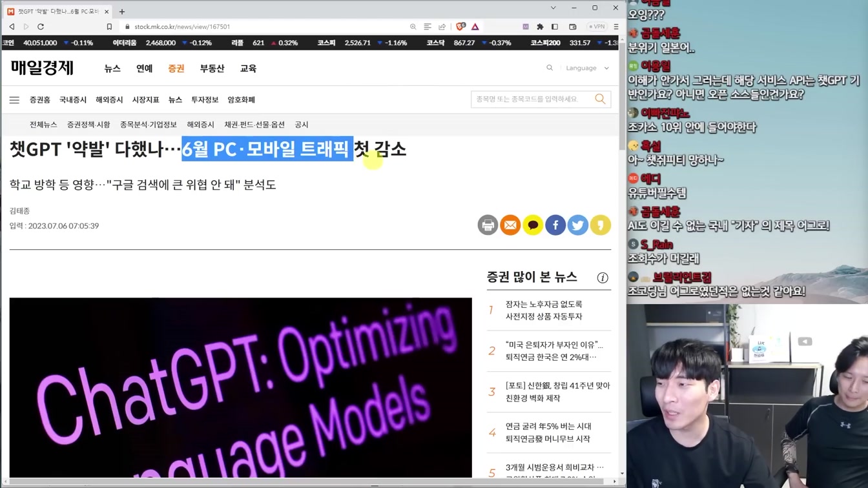Click the share icon in address bar
The image size is (868, 488).
[442, 26]
